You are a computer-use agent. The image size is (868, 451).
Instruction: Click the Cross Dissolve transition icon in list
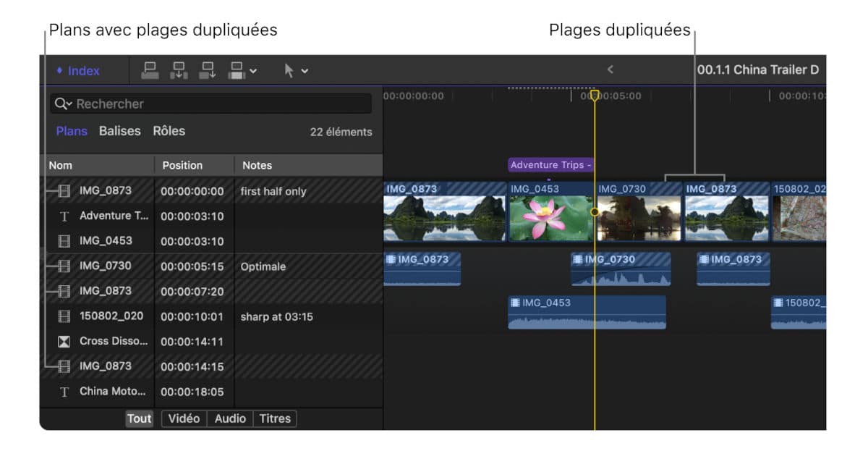tap(64, 341)
